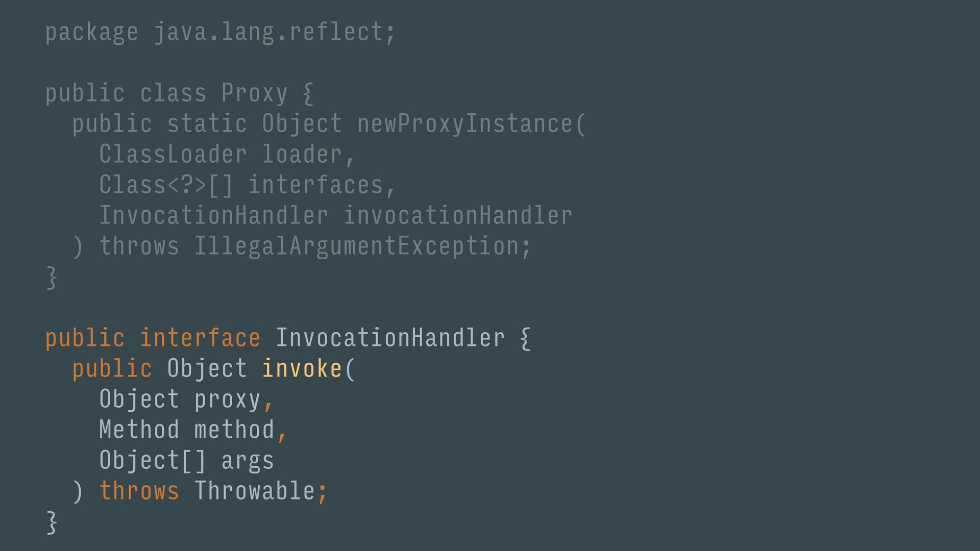Click the orange throws keyword

[139, 491]
